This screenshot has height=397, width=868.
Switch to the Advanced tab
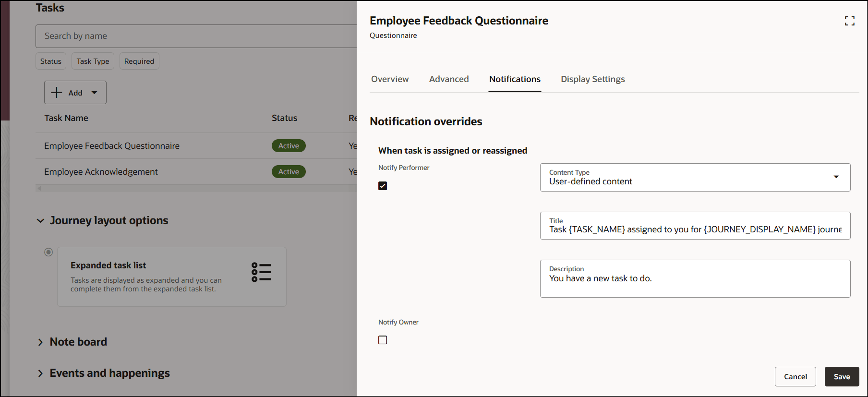449,79
